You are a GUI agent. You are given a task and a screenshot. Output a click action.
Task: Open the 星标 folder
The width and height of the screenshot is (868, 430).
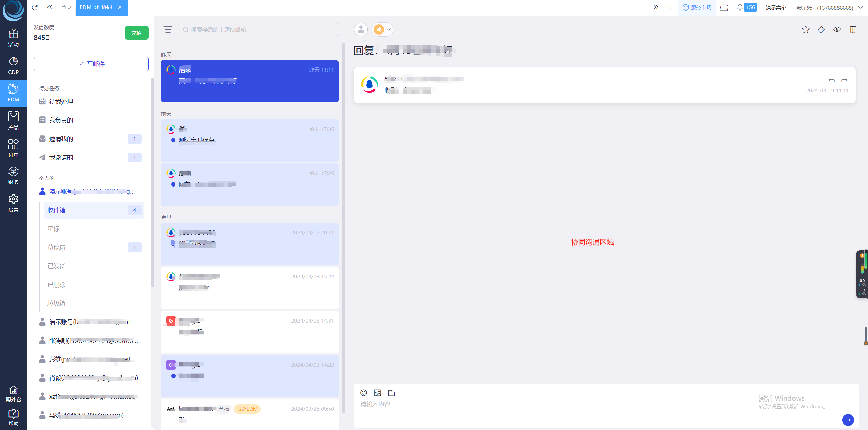94,229
